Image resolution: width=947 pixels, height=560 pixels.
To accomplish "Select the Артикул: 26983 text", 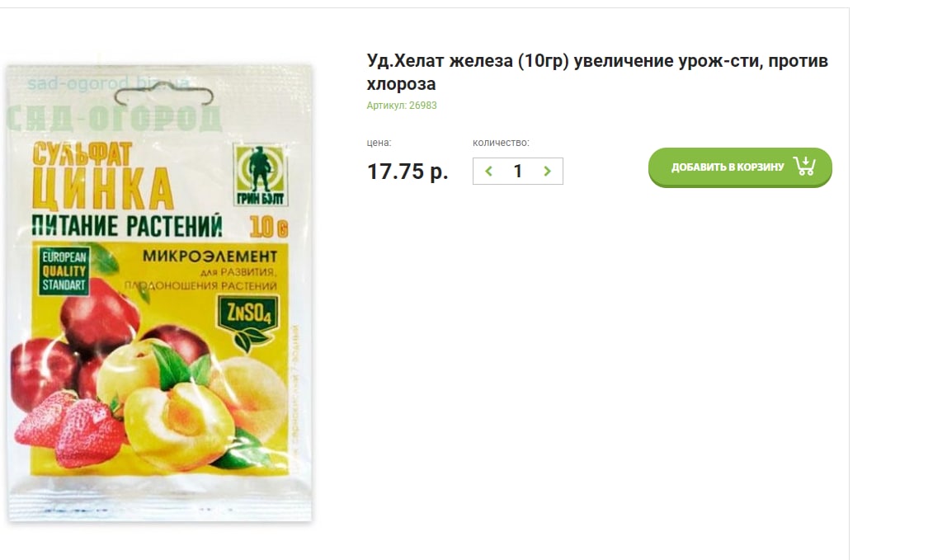I will tap(402, 105).
